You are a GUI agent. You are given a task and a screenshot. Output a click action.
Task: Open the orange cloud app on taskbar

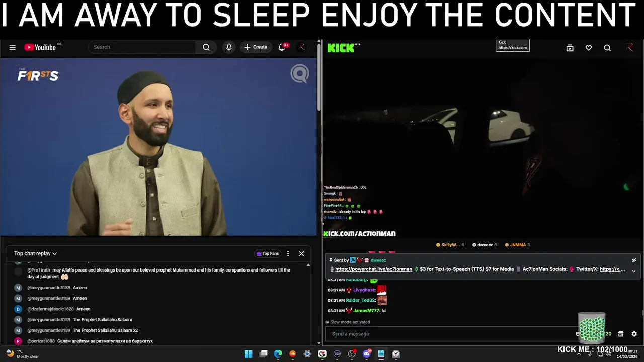(292, 354)
